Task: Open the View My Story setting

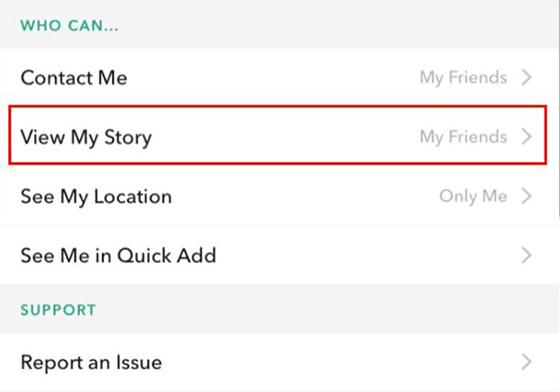Action: 278,135
